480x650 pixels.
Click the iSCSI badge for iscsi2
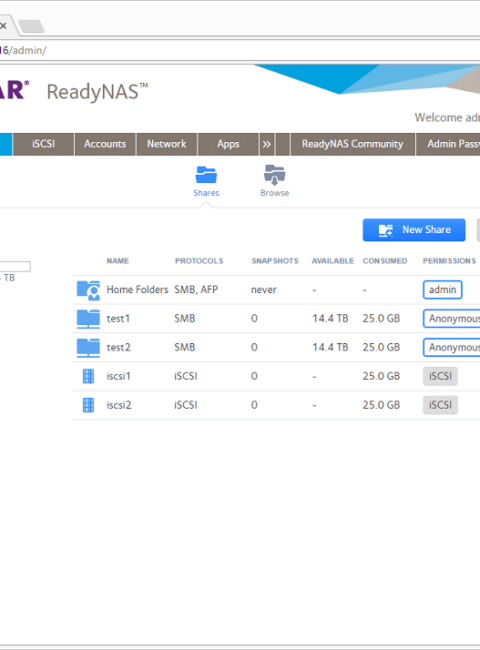point(440,405)
